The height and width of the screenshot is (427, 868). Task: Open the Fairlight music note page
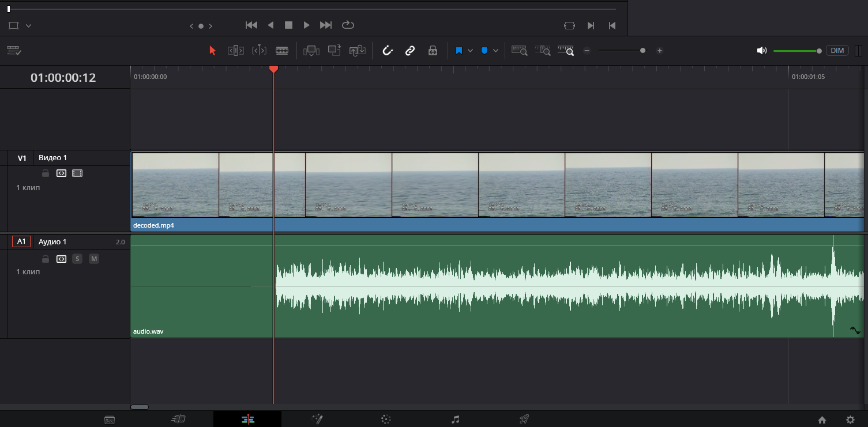[x=455, y=420]
